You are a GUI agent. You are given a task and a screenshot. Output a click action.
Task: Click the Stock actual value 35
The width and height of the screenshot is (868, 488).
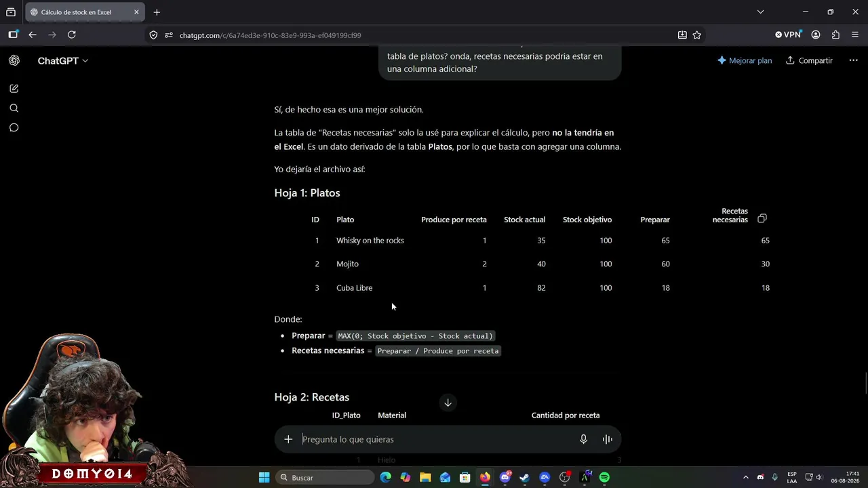click(541, 241)
